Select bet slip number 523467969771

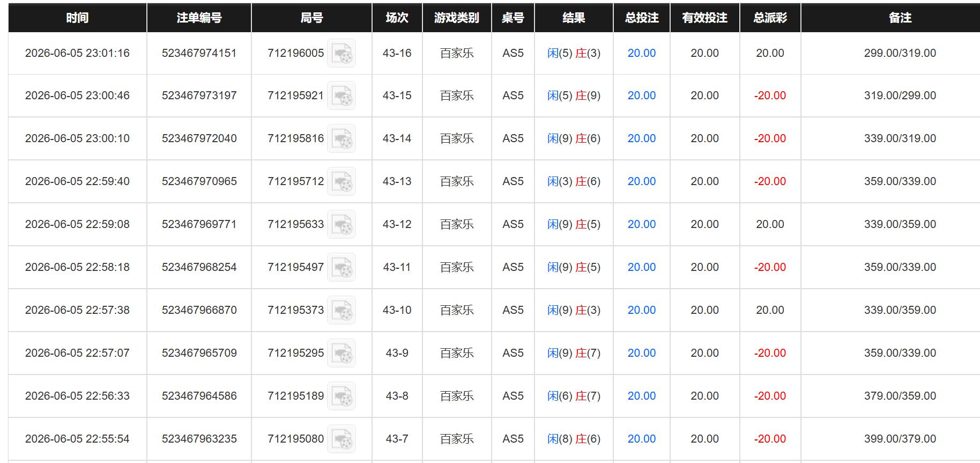coord(199,224)
